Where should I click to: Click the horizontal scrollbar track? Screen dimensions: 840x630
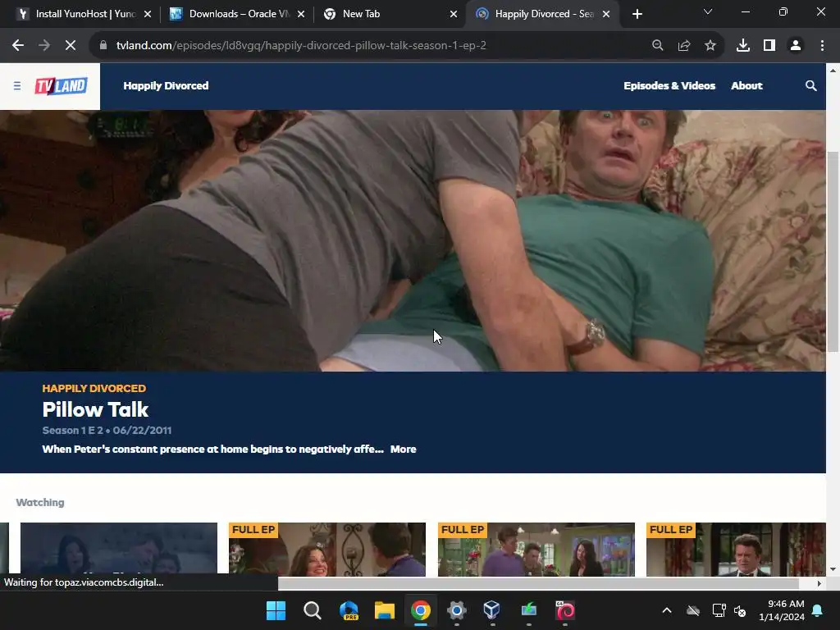(x=538, y=583)
